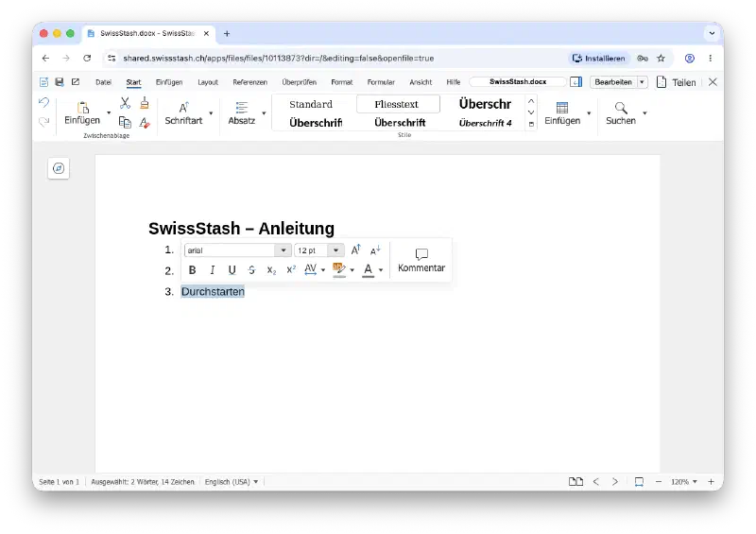Expand the character spacing AV dropdown arrow

point(323,270)
